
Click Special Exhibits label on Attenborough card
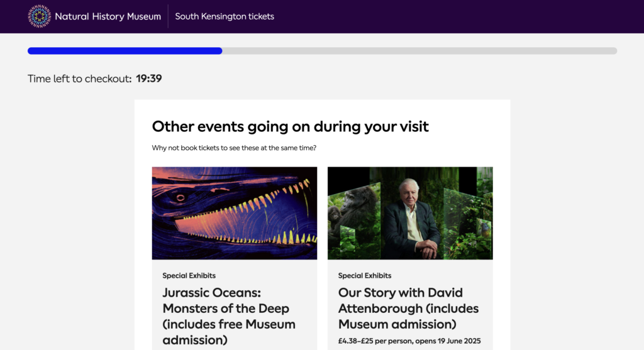tap(365, 276)
